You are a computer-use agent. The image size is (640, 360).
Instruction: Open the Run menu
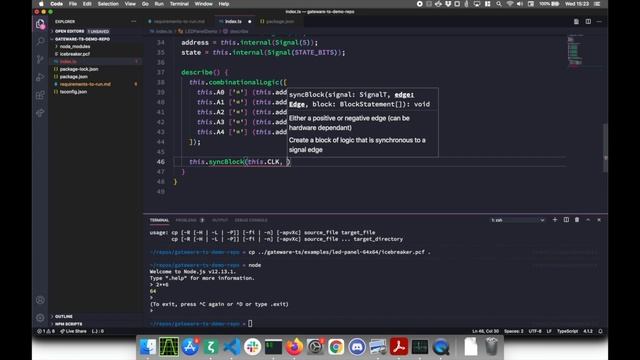[x=159, y=4]
